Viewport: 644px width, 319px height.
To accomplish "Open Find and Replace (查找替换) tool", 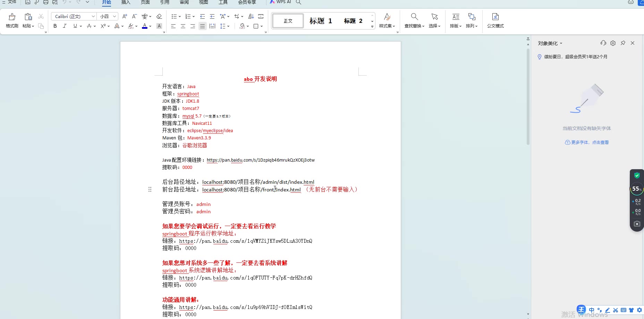I will tap(414, 20).
